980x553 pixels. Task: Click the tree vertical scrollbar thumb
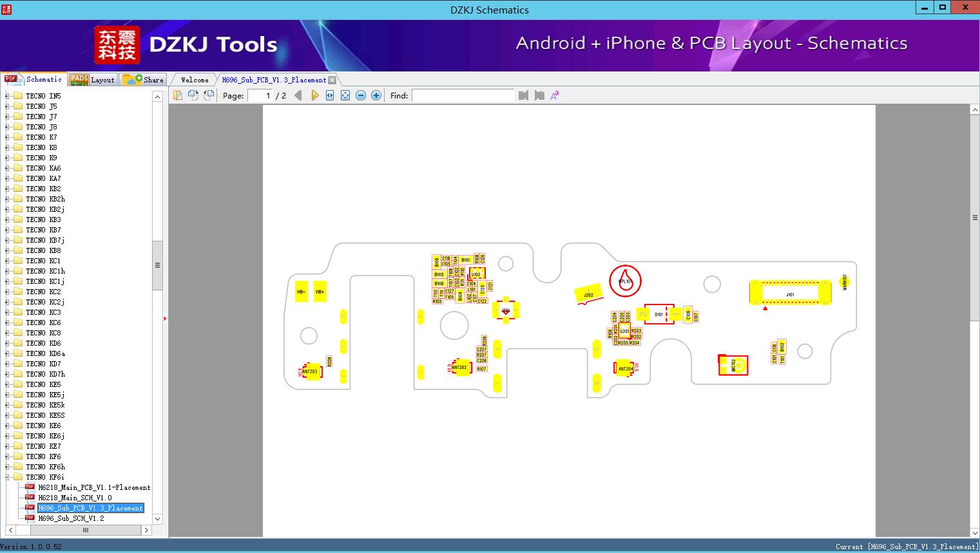coord(157,265)
